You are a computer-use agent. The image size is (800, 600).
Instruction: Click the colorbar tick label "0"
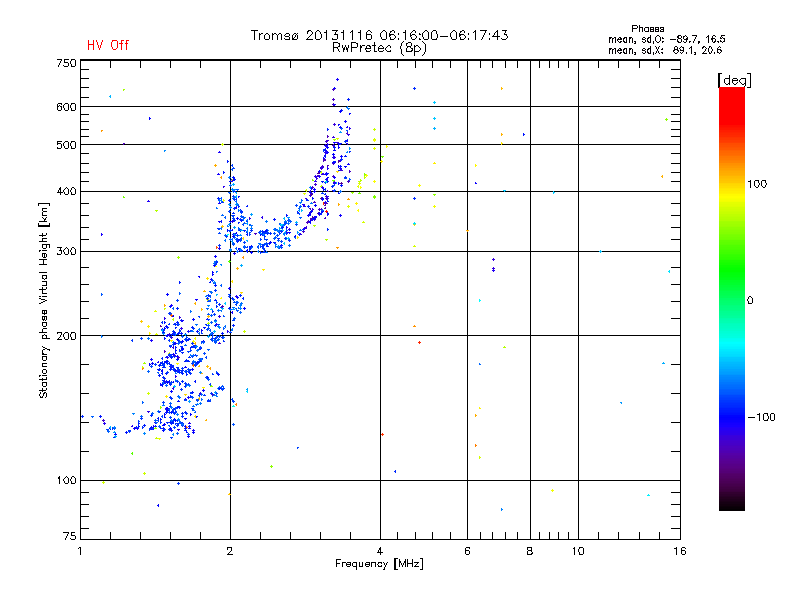750,301
